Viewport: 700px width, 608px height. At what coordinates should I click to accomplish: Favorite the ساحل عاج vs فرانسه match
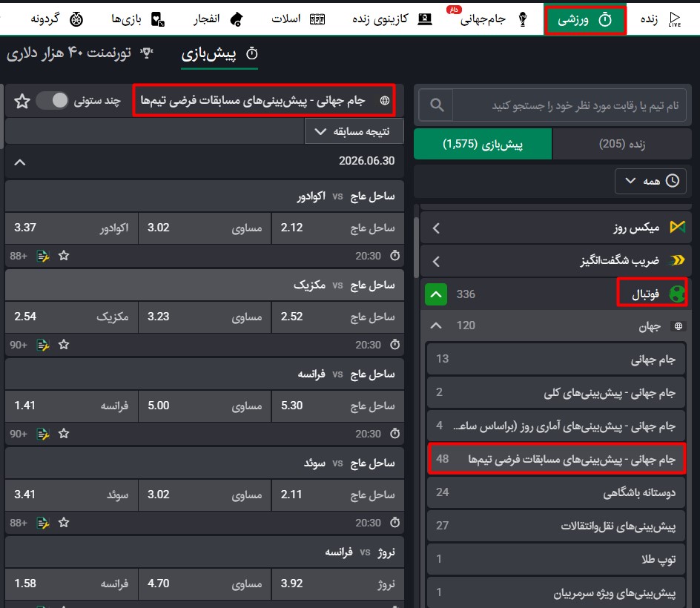point(64,434)
